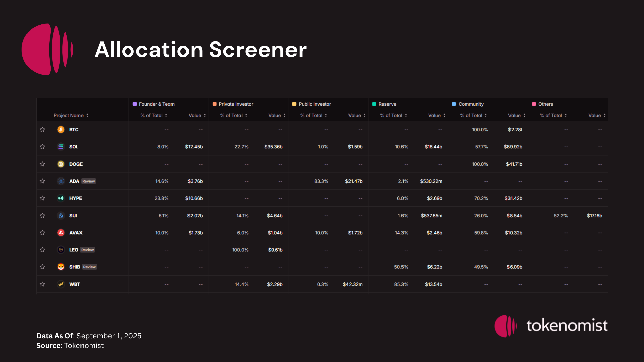Select the Reserve column group header
The height and width of the screenshot is (362, 644).
[387, 104]
